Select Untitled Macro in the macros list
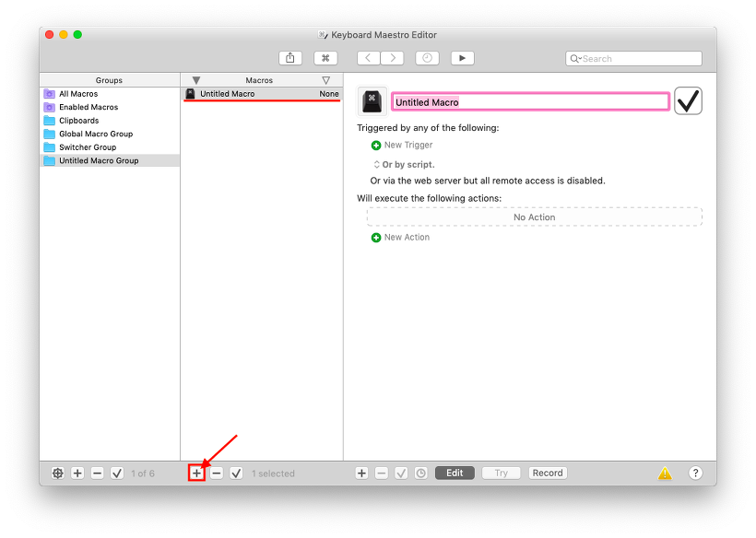The image size is (756, 538). click(262, 94)
